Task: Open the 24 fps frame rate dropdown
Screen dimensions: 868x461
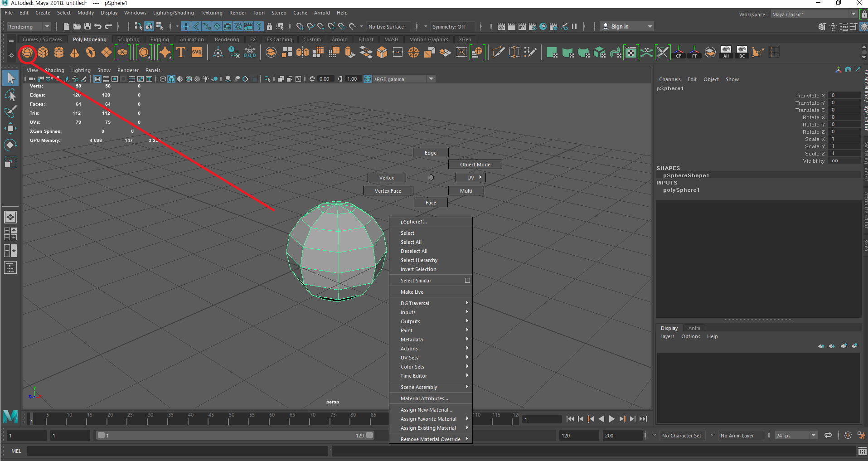Action: [x=796, y=436]
